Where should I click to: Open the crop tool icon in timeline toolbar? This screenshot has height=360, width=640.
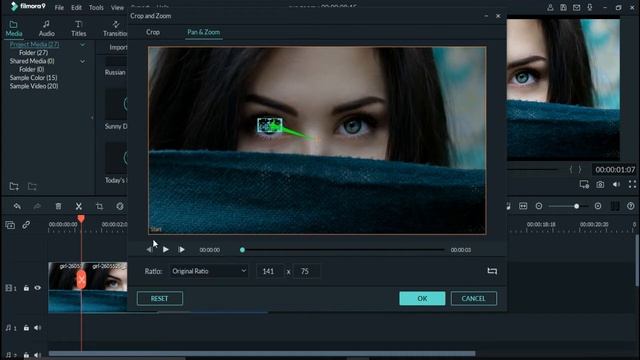coord(99,207)
